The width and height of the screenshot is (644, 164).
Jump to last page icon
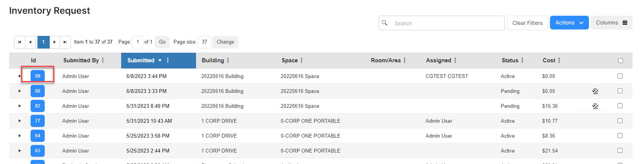(65, 42)
